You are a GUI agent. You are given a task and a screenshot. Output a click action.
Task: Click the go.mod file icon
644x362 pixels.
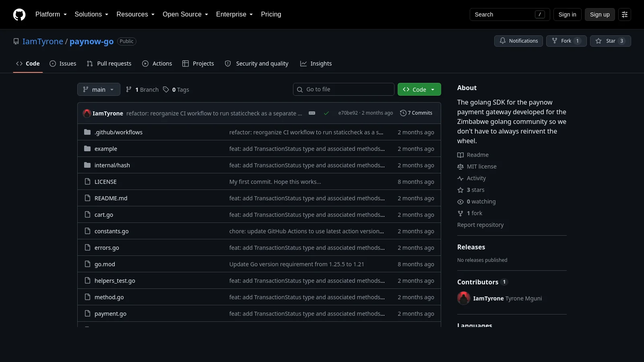(x=87, y=264)
